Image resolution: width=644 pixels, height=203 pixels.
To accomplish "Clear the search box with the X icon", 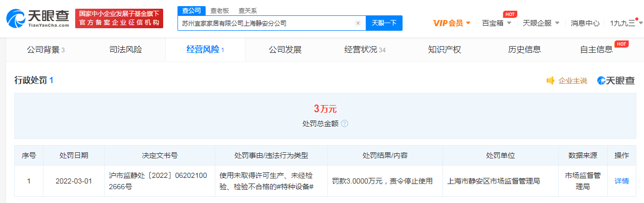I will (x=358, y=23).
